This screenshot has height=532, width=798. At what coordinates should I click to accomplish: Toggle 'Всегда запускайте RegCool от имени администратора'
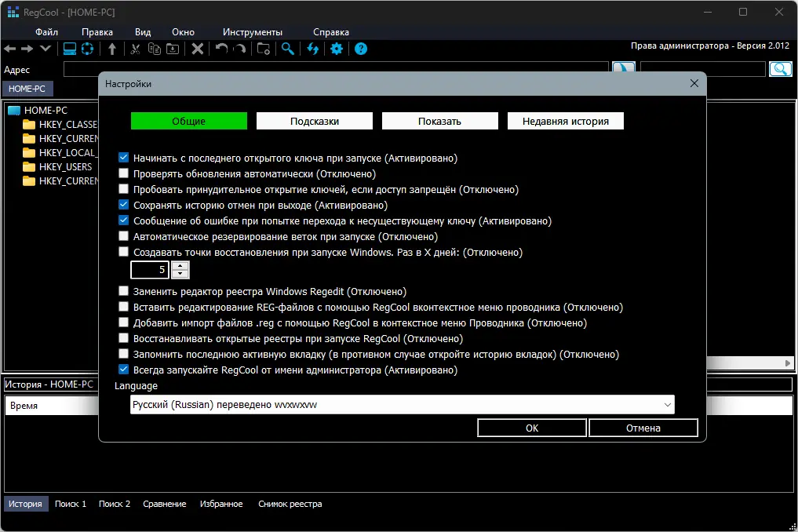[x=123, y=369]
